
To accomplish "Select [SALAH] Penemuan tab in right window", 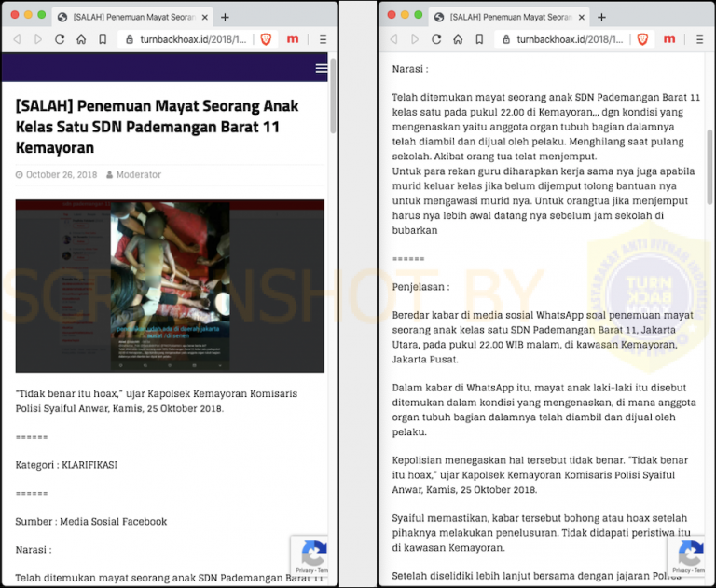I will tap(510, 18).
